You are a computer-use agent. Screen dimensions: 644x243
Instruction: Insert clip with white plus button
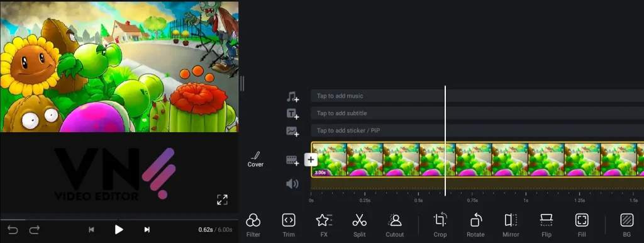(x=311, y=159)
